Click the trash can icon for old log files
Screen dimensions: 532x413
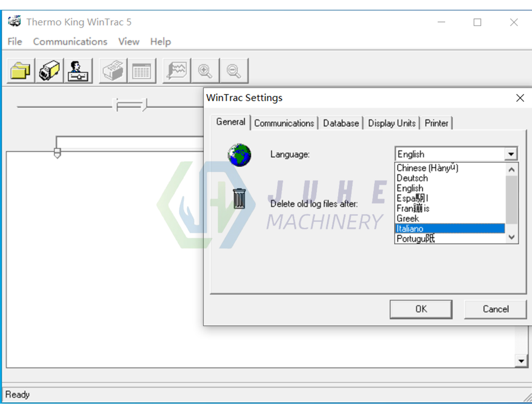(239, 198)
